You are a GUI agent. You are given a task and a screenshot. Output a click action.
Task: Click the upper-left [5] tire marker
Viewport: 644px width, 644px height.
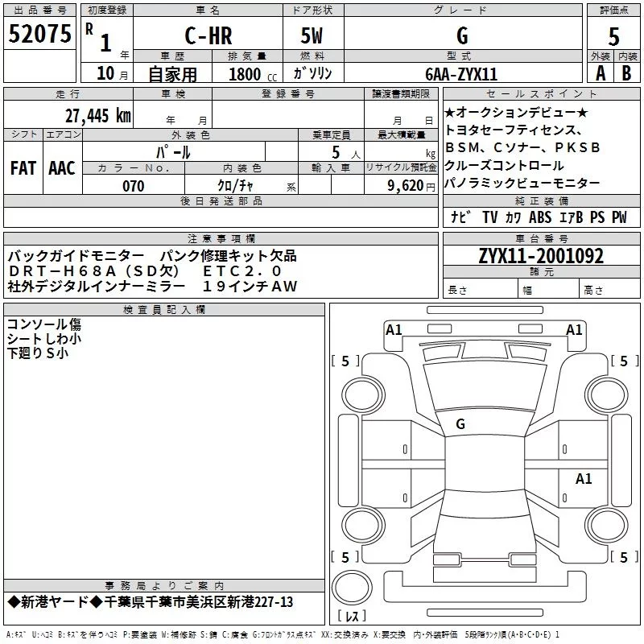pyautogui.click(x=345, y=361)
